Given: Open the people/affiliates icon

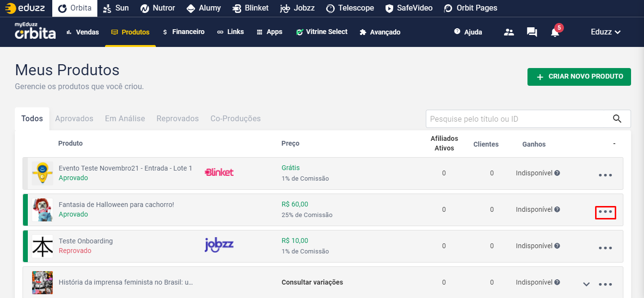Looking at the screenshot, I should (509, 32).
